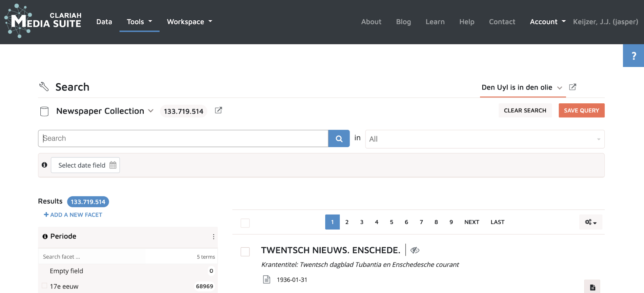The height and width of the screenshot is (293, 644).
Task: Check the Twentsch Nieuws result checkbox
Action: point(245,252)
